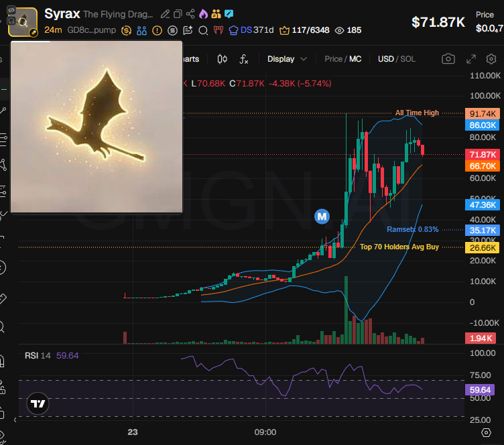Click the magnifier search icon in token header

(x=203, y=31)
